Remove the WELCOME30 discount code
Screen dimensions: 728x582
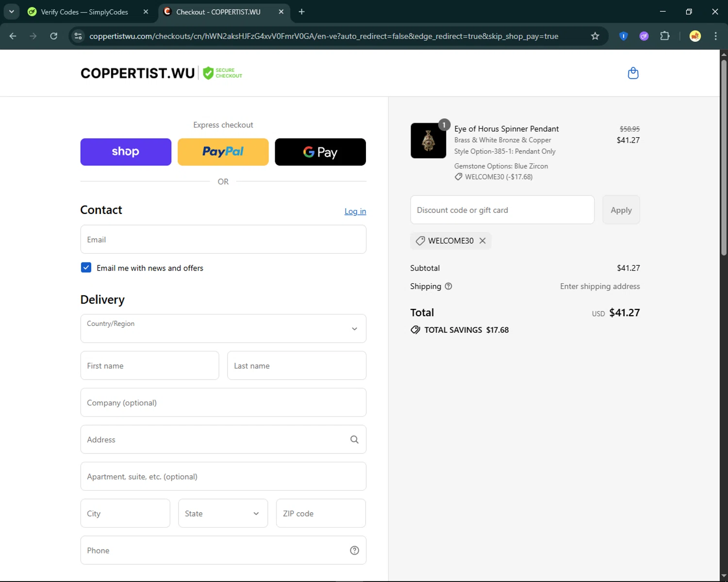point(482,241)
